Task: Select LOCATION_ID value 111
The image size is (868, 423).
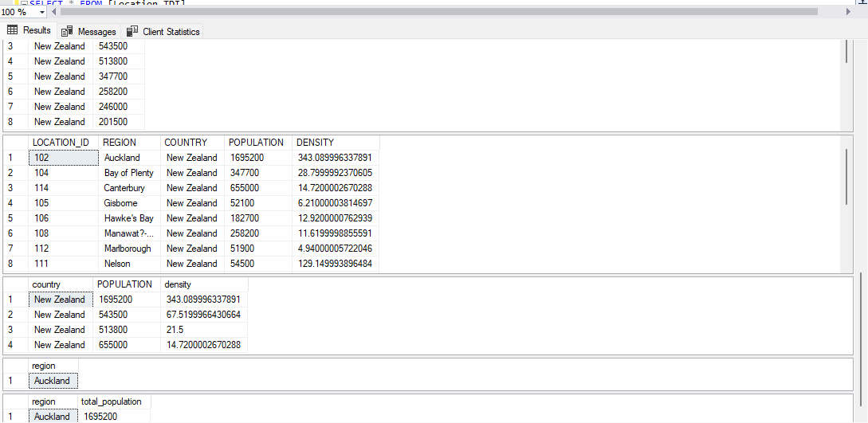Action: pyautogui.click(x=63, y=264)
